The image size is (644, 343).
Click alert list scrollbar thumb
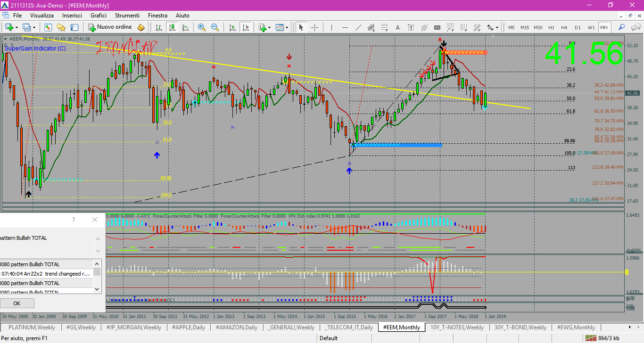[x=97, y=272]
